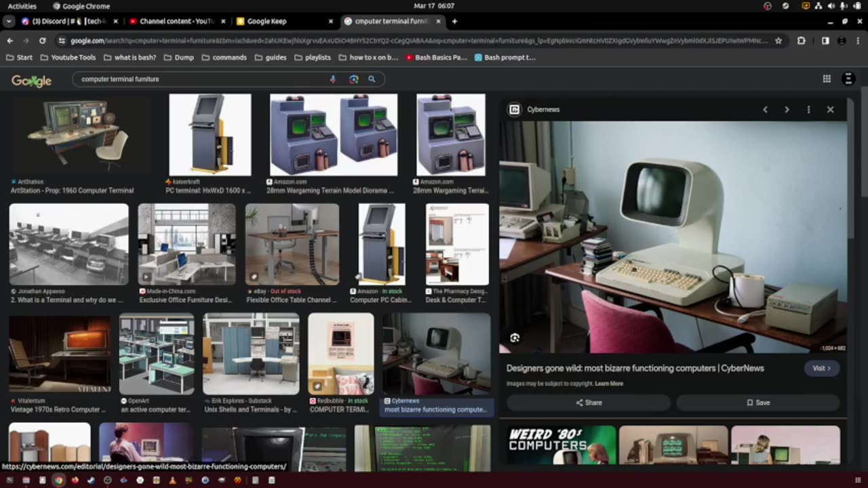This screenshot has width=868, height=488.
Task: Open the Bash prompt t... bookmark
Action: click(x=505, y=58)
